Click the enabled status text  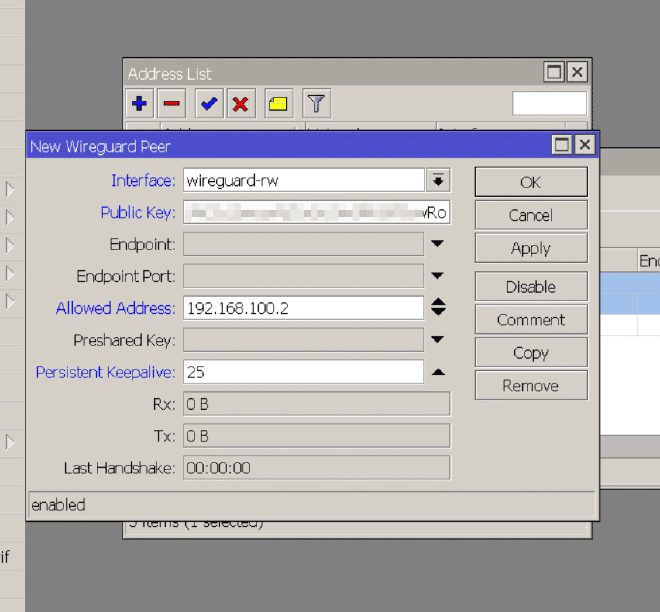tap(59, 505)
